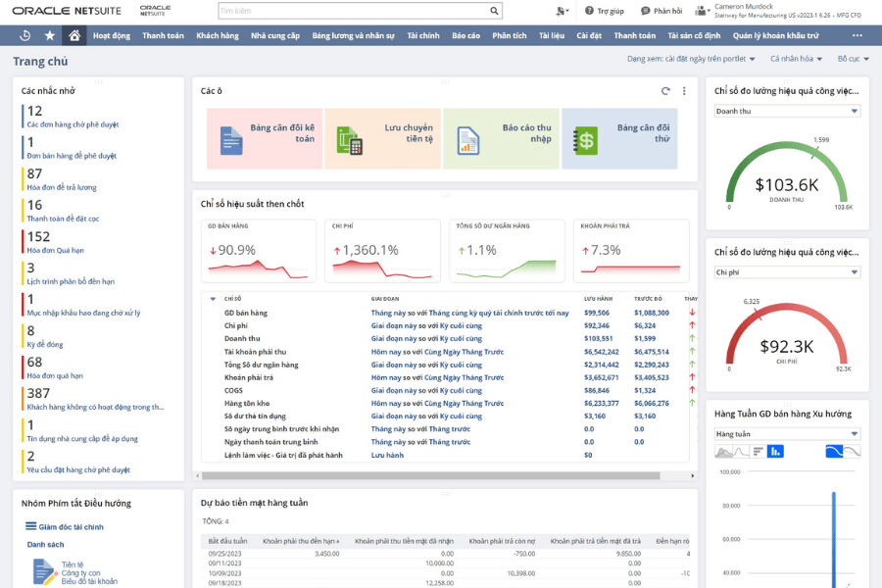
Task: Open the Báo cáo menu
Action: (465, 35)
